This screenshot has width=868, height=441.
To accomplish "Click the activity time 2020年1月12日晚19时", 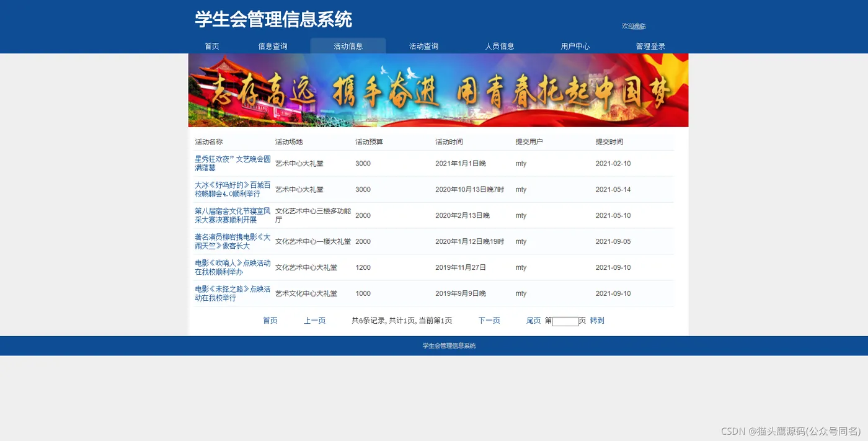I will click(469, 242).
